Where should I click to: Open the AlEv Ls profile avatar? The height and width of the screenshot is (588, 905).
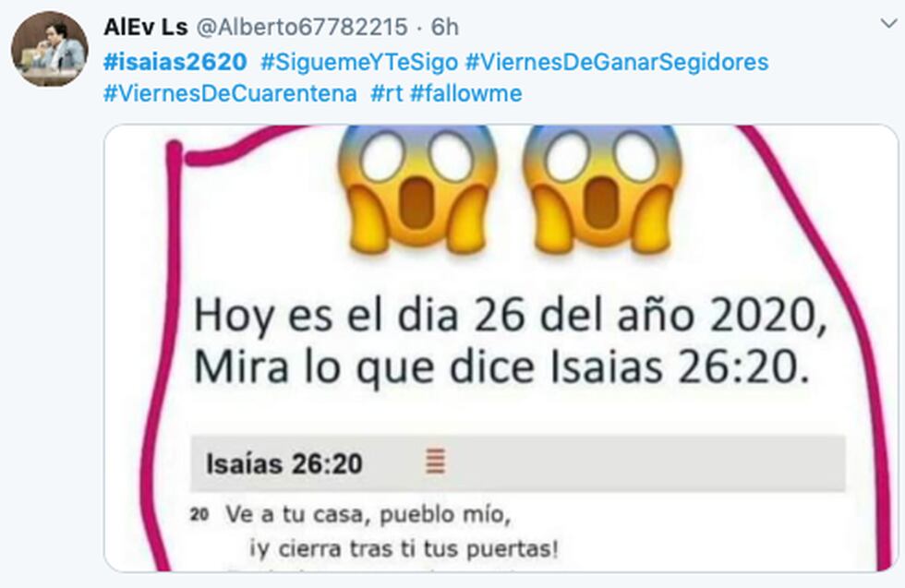(50, 49)
